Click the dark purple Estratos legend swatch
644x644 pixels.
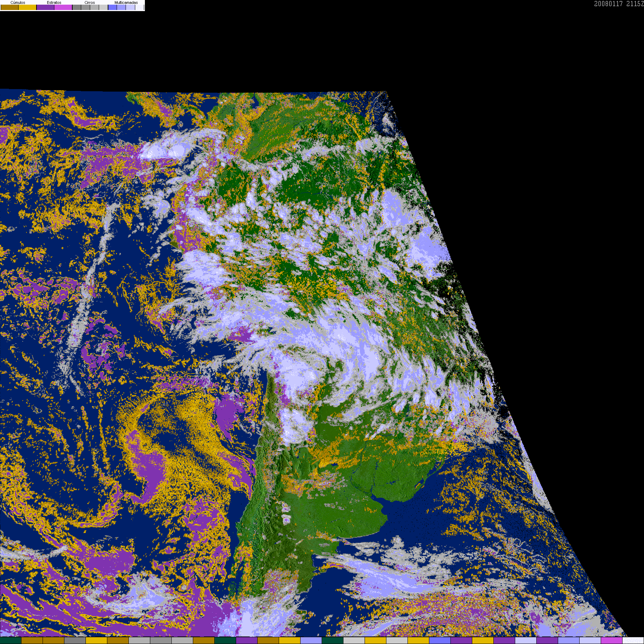[45, 7]
